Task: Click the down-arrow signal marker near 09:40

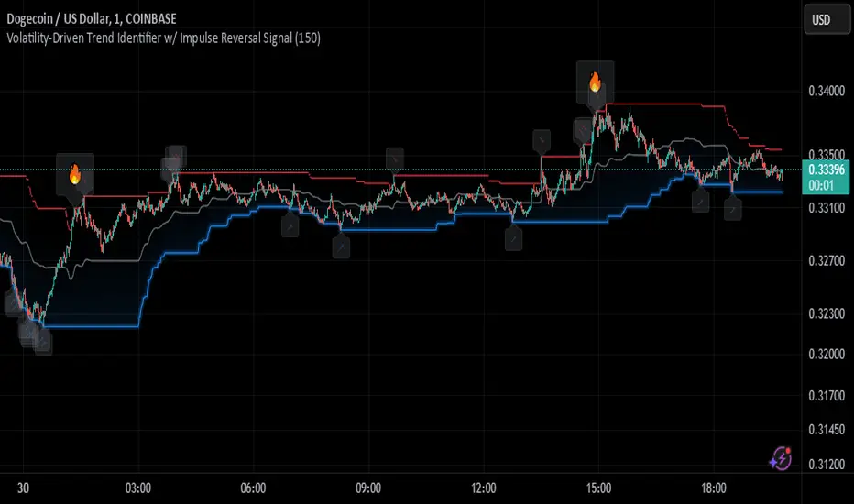Action: point(395,159)
